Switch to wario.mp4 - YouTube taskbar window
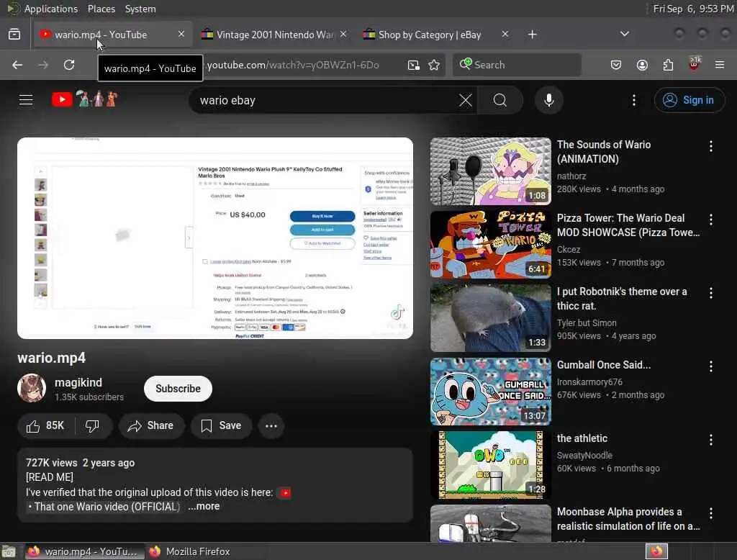The width and height of the screenshot is (737, 560). click(x=83, y=551)
